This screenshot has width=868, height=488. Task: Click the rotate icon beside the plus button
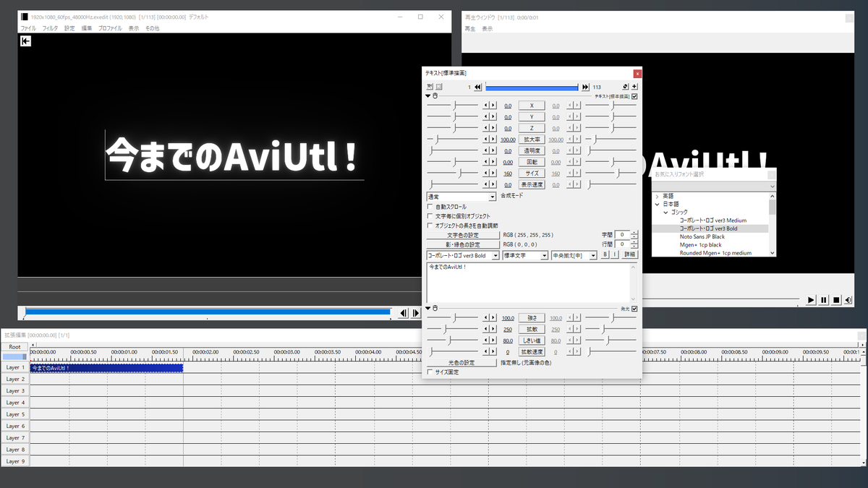625,87
